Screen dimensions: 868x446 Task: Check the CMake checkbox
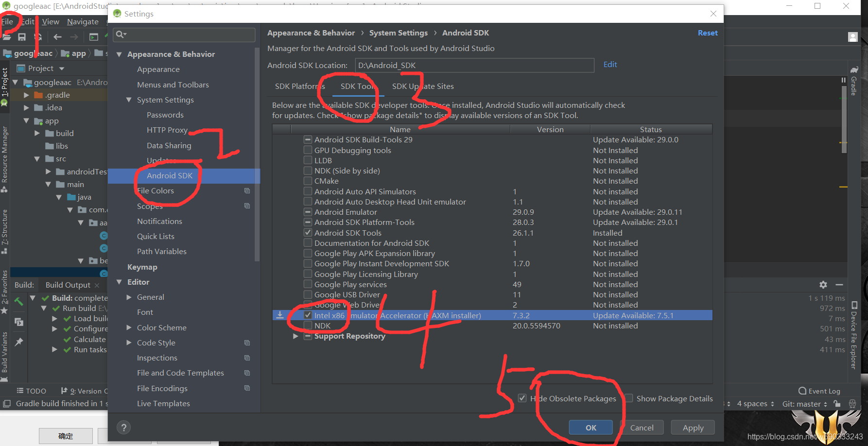(x=308, y=181)
